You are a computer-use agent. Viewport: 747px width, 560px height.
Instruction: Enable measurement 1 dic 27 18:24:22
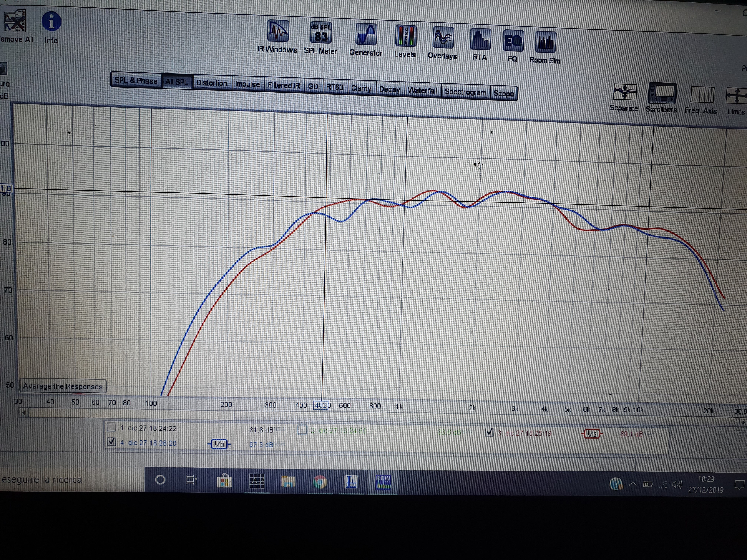111,427
